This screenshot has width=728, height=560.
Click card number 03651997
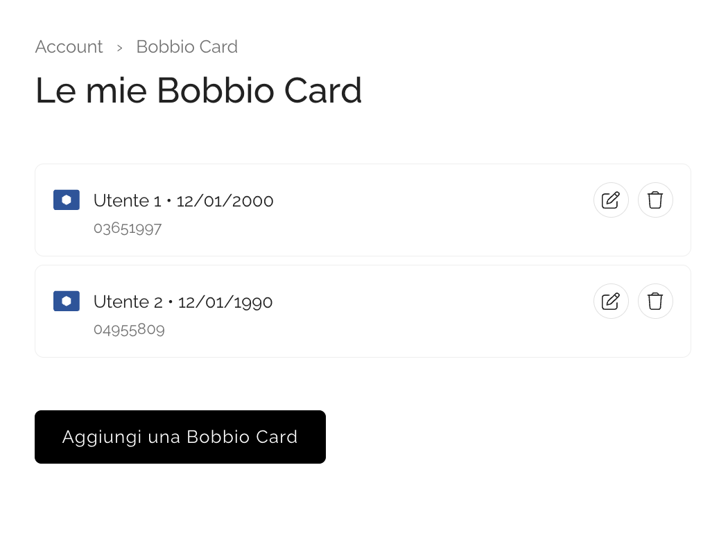128,228
